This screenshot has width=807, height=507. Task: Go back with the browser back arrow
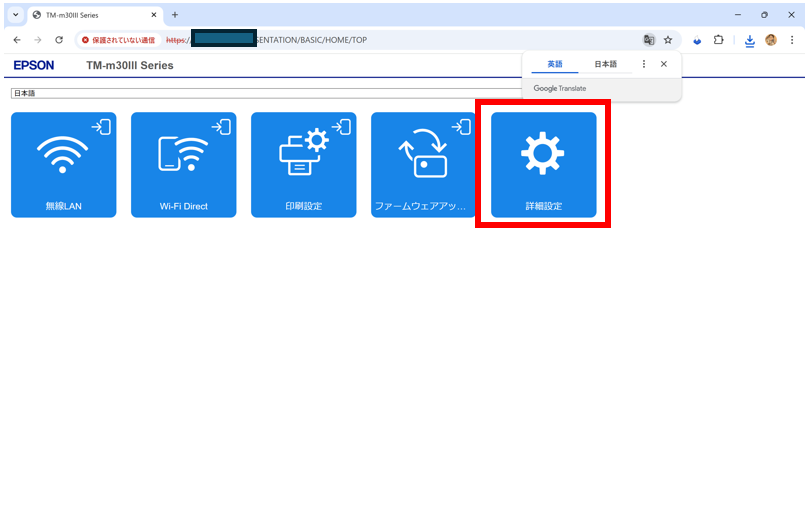pyautogui.click(x=17, y=40)
